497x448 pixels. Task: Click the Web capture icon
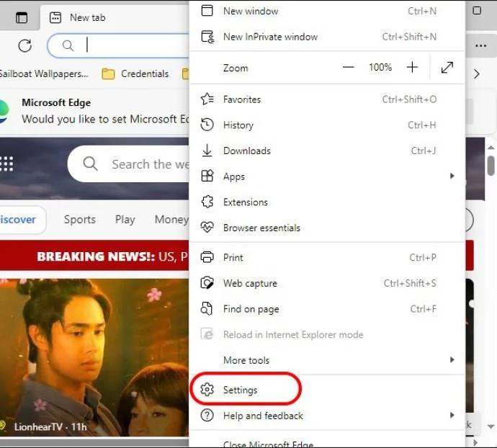[x=207, y=283]
